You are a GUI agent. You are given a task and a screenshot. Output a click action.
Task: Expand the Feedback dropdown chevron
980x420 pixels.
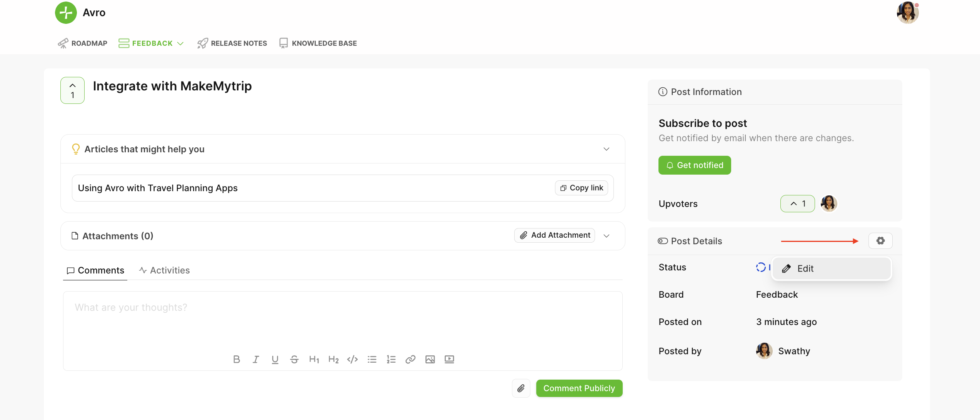click(180, 43)
